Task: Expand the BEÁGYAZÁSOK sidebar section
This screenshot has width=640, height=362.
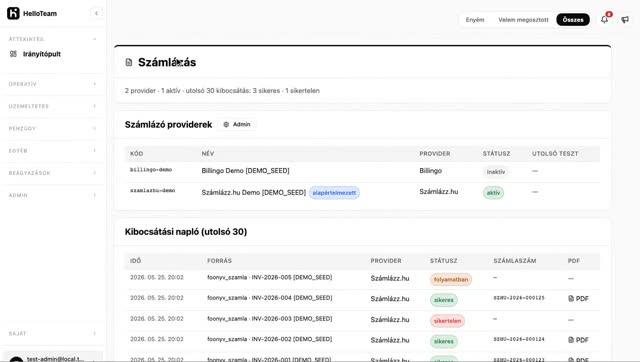Action: tap(53, 173)
